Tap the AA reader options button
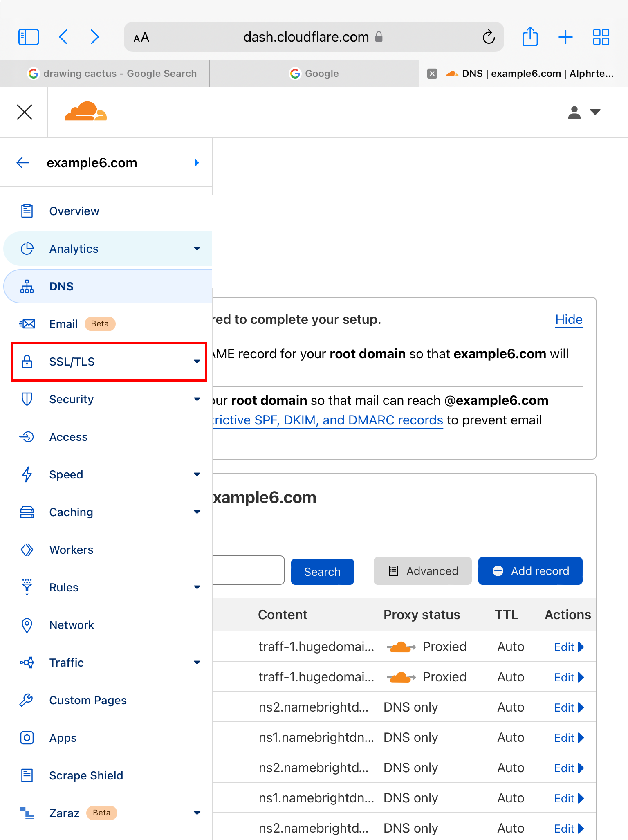628x840 pixels. coord(141,38)
